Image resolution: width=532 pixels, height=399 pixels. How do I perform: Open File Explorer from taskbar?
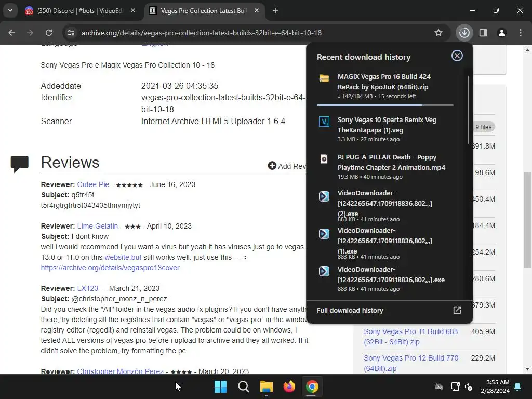(267, 387)
